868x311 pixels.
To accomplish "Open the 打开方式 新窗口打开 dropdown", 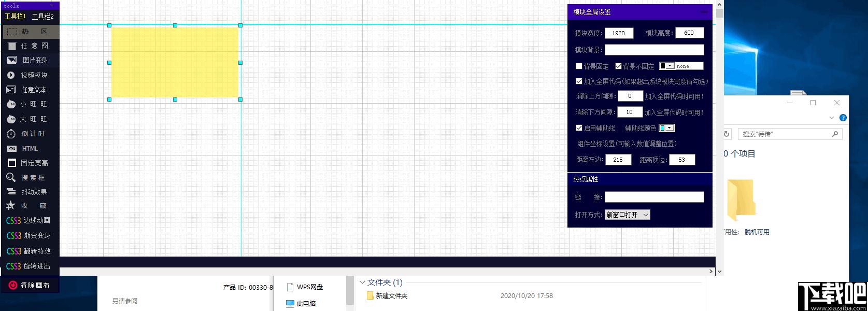I will point(627,215).
